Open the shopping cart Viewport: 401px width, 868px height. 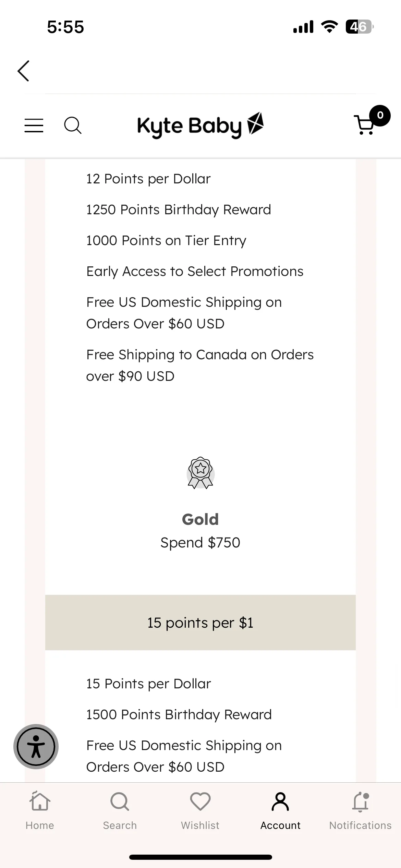365,125
